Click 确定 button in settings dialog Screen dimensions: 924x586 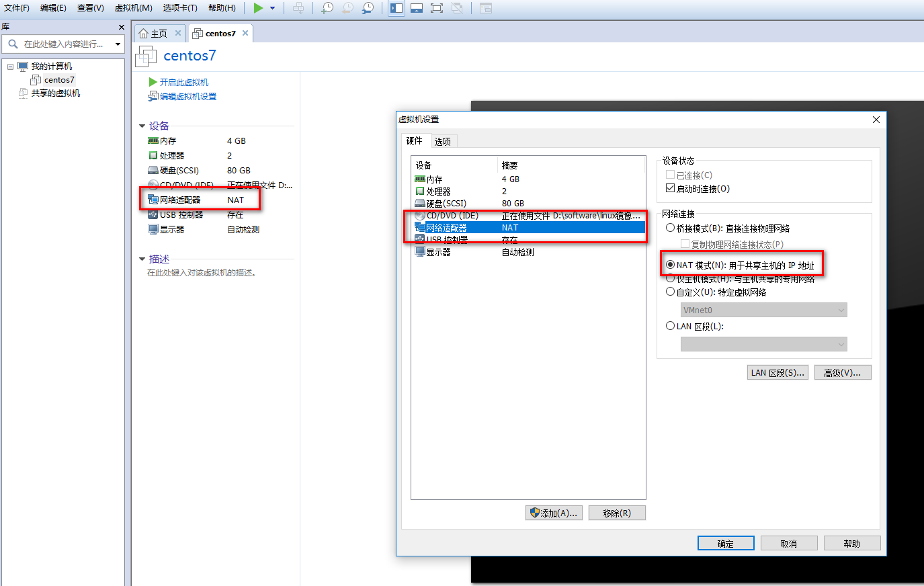[726, 543]
